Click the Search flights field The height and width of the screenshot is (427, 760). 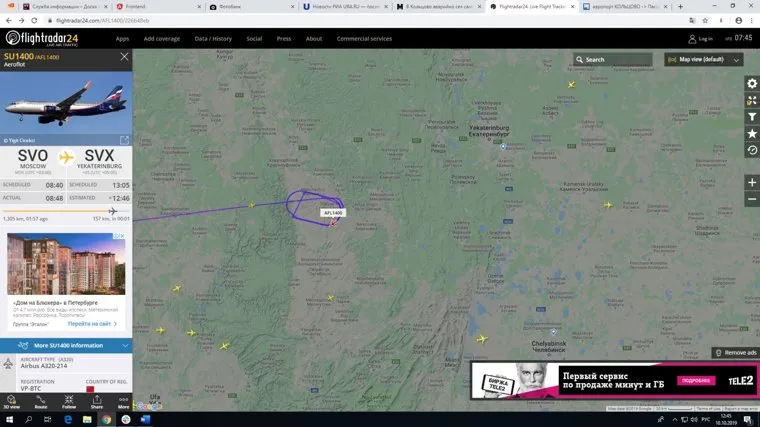tap(614, 59)
